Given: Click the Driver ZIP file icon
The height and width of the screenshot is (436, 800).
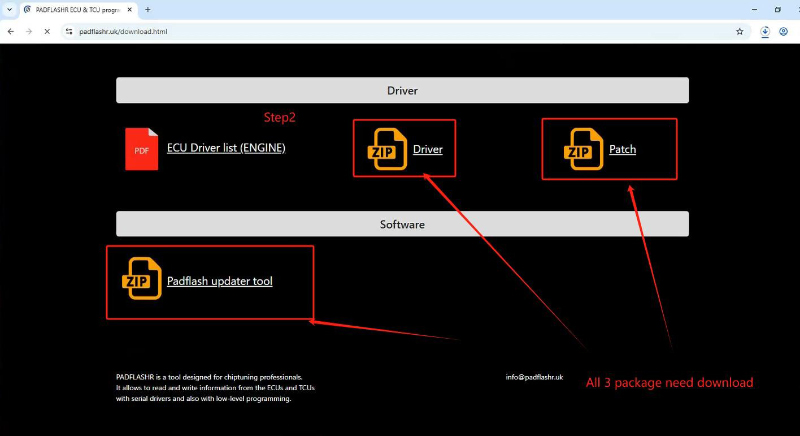Looking at the screenshot, I should tap(386, 149).
